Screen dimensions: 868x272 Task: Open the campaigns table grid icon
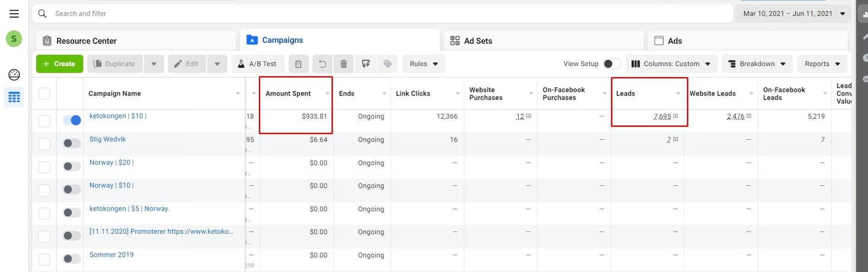click(x=14, y=98)
